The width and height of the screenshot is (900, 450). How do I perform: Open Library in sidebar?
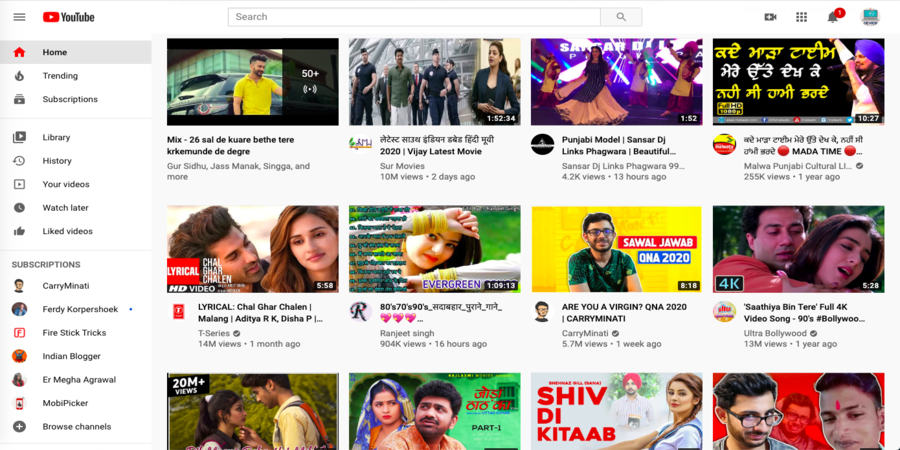click(76, 137)
